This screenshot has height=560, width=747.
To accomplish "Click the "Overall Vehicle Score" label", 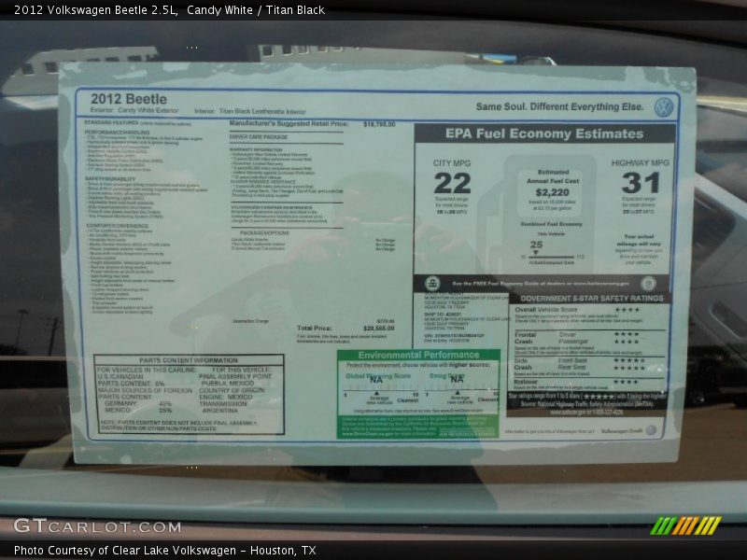I will pos(546,310).
